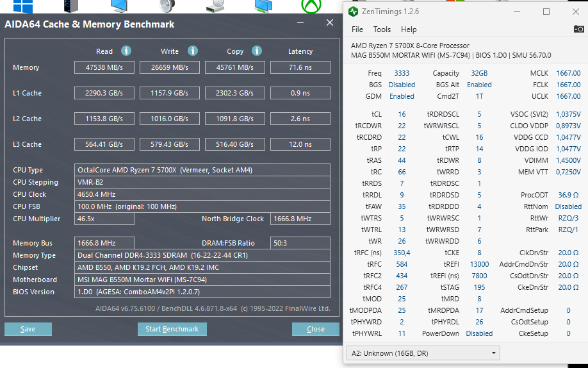The height and width of the screenshot is (368, 588).
Task: Click the North Bridge Clock field 1666.8 MHz
Action: [x=300, y=219]
